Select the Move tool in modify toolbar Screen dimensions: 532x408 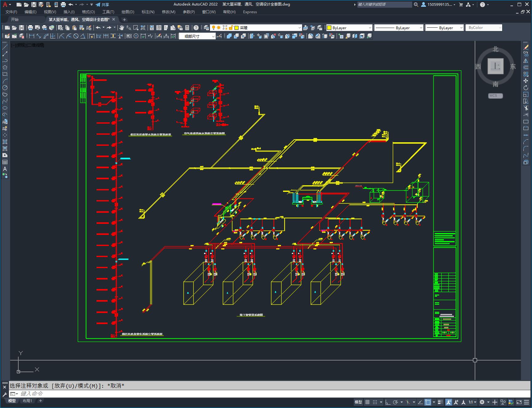(526, 81)
